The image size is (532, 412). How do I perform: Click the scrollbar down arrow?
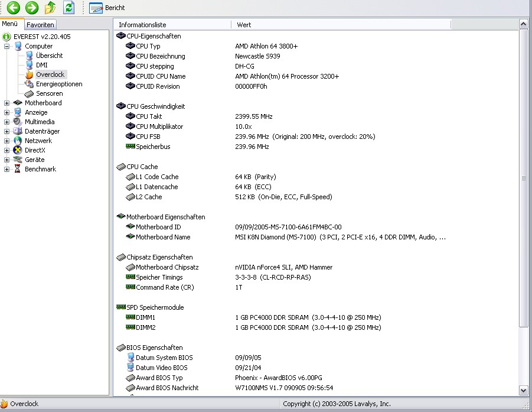coord(523,391)
